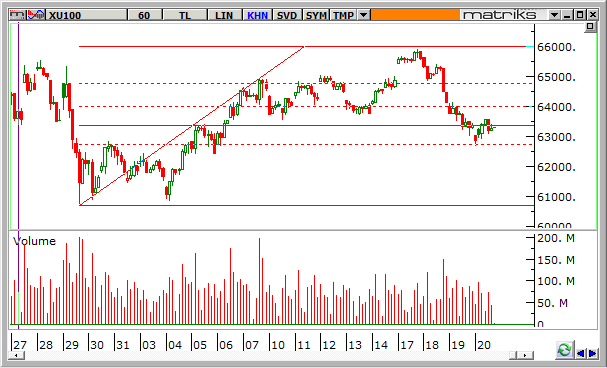
Task: Click the small square icon at chart corner
Action: [590, 27]
